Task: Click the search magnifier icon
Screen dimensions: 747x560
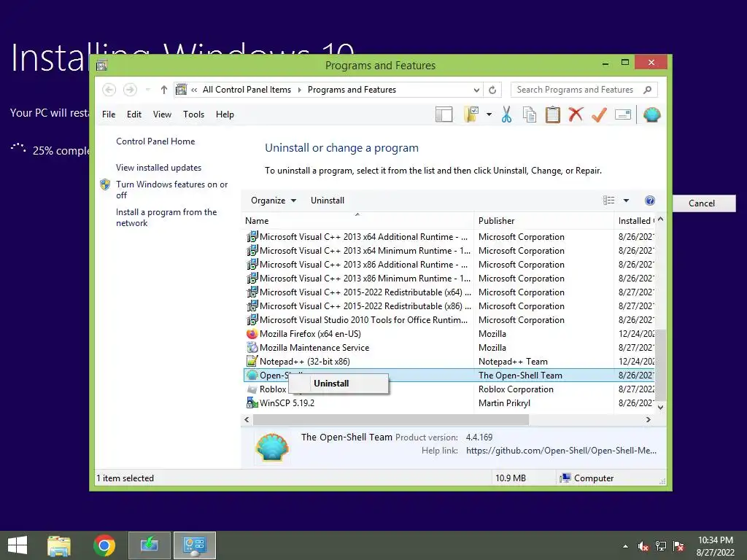Action: [x=648, y=90]
